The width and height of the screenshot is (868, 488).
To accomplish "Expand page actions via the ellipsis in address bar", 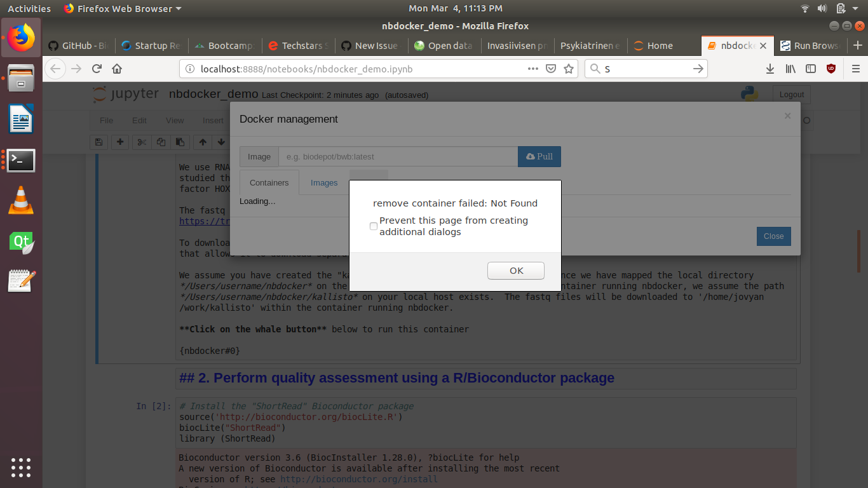I will pyautogui.click(x=533, y=69).
